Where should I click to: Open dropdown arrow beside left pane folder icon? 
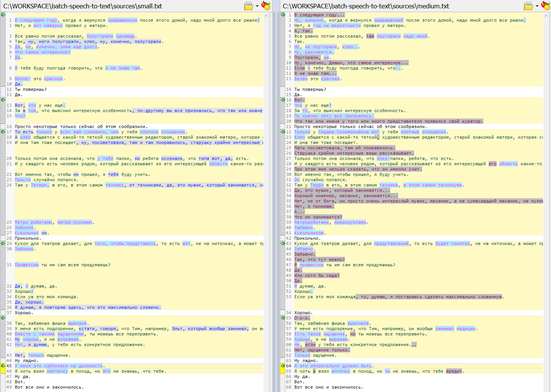(257, 6)
